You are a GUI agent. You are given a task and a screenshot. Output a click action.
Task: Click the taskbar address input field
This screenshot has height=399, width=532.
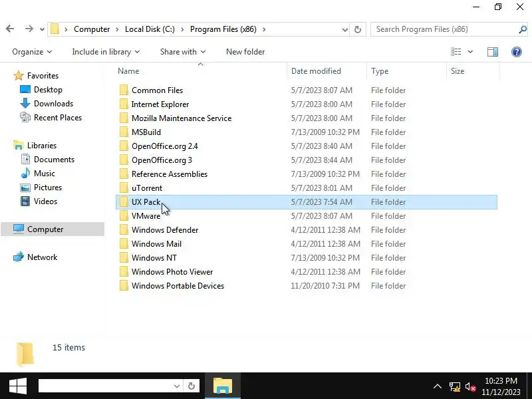coord(106,386)
